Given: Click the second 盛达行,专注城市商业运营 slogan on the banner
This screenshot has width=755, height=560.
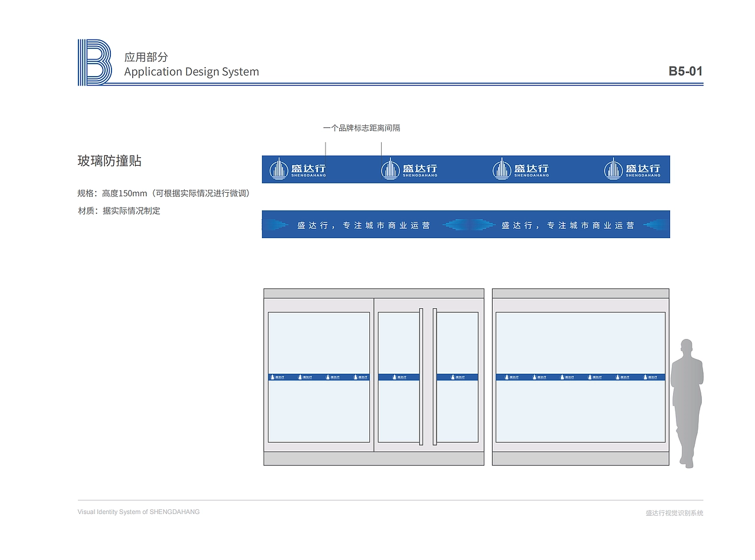Looking at the screenshot, I should coord(568,225).
